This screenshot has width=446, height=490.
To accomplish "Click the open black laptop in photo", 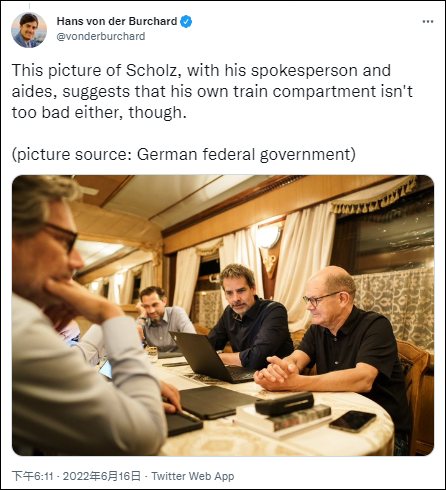I will (211, 358).
